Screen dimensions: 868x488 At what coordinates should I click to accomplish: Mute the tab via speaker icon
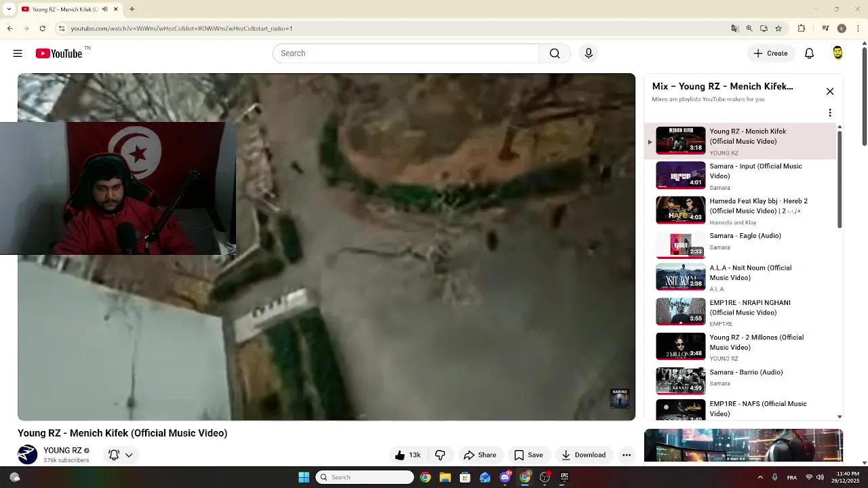tap(104, 9)
